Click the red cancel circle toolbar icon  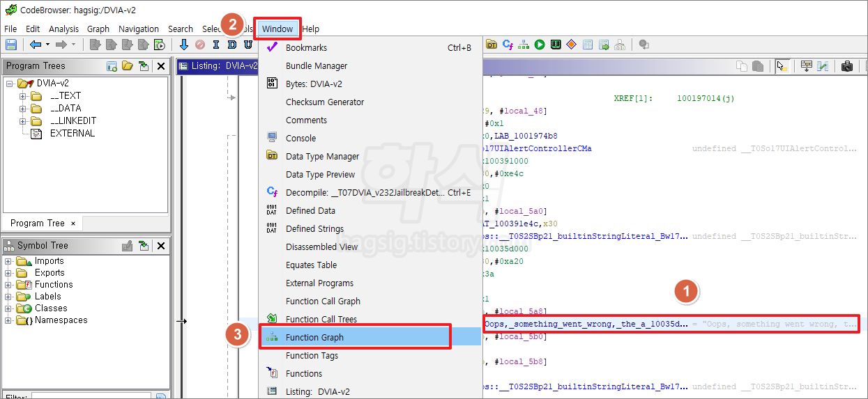pyautogui.click(x=200, y=45)
